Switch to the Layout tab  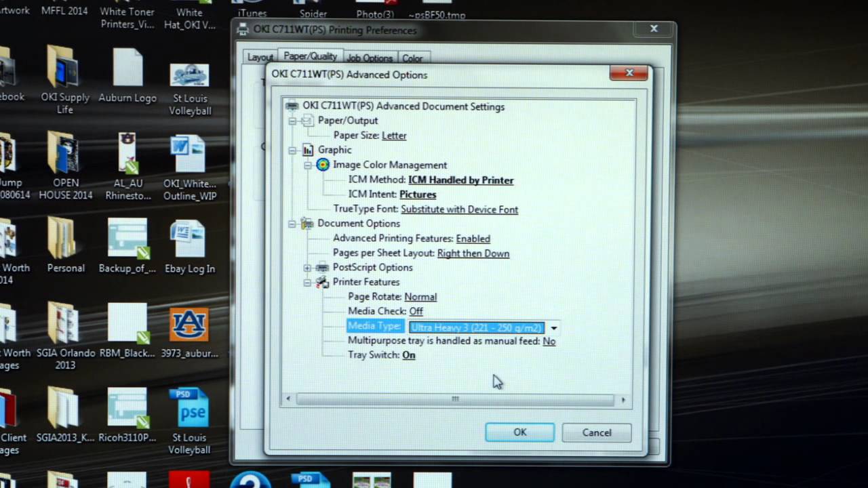[260, 58]
